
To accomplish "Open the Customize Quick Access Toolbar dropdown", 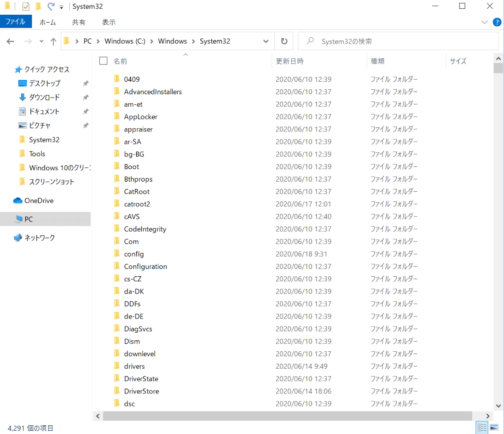I will pyautogui.click(x=61, y=7).
